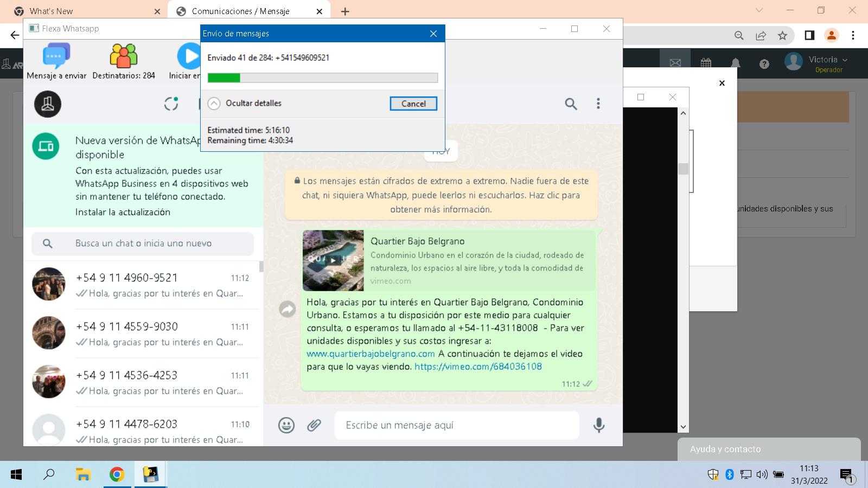868x488 pixels.
Task: Open the notifications bell icon
Action: (736, 63)
